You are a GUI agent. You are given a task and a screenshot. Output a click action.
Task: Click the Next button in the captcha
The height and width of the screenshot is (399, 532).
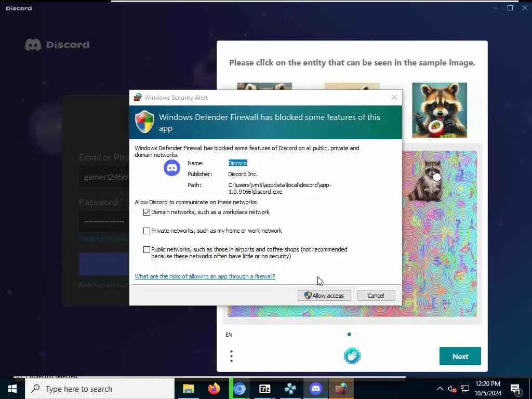(x=460, y=356)
